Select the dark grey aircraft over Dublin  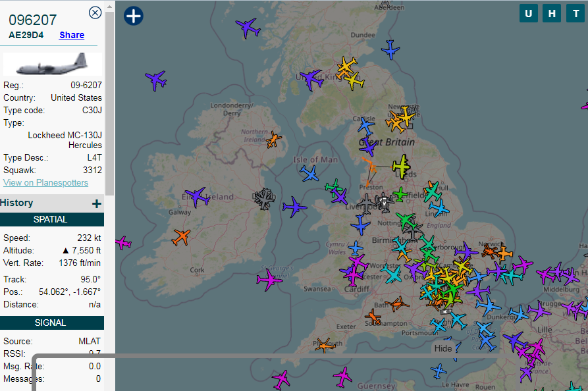265,199
